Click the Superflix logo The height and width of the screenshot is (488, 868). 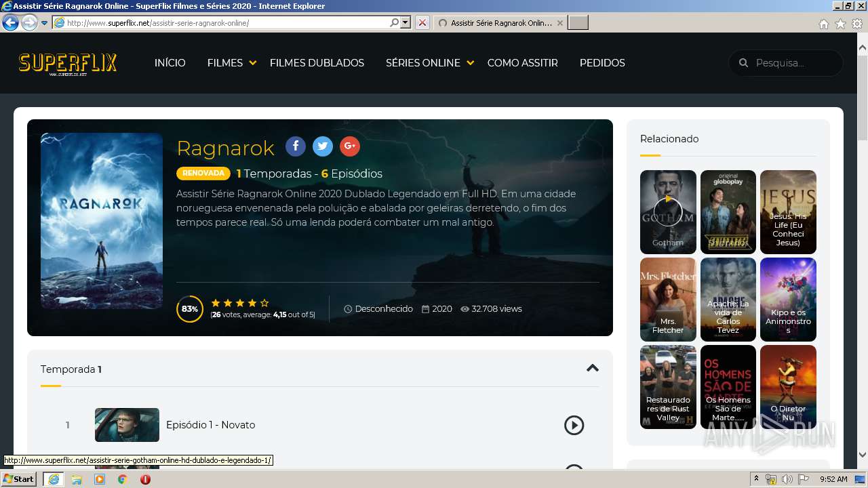tap(68, 64)
